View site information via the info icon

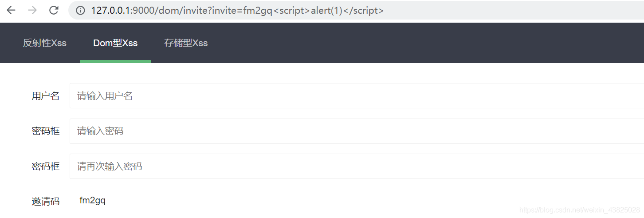point(80,11)
